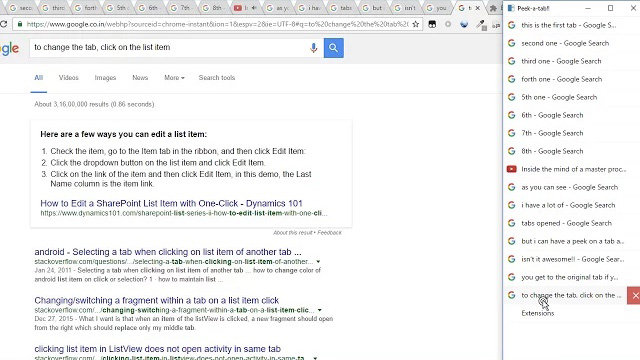Click the Google search query input field
This screenshot has width=640, height=360.
[x=167, y=48]
